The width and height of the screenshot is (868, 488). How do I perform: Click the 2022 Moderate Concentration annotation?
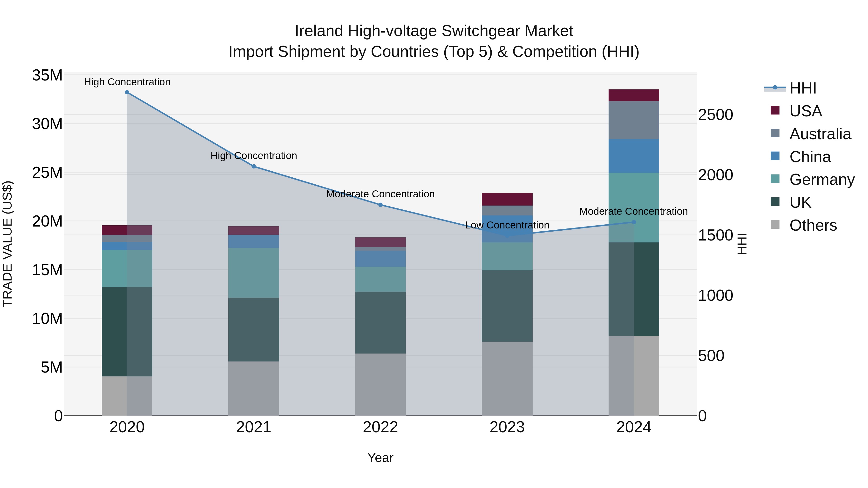pos(380,194)
